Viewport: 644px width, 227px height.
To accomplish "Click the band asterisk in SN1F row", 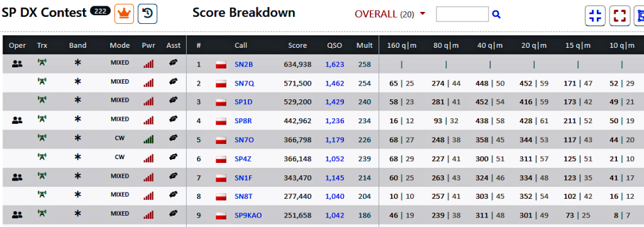I will (x=77, y=177).
